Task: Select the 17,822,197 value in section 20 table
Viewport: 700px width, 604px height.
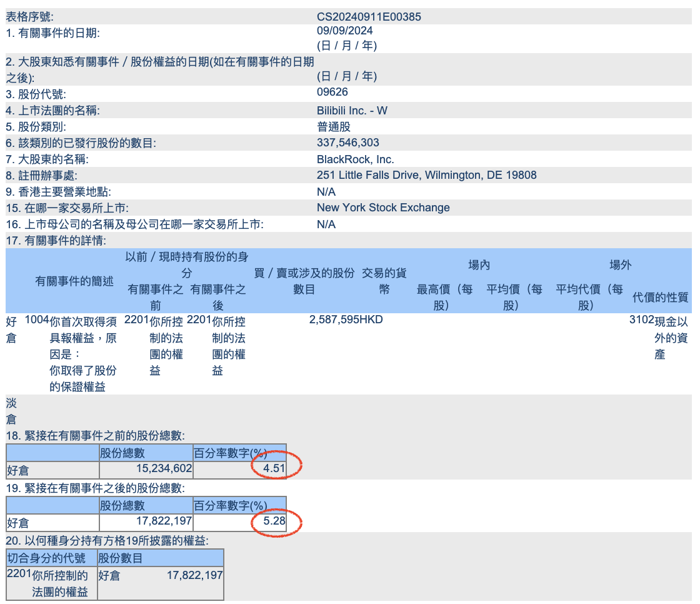Action: [x=194, y=575]
